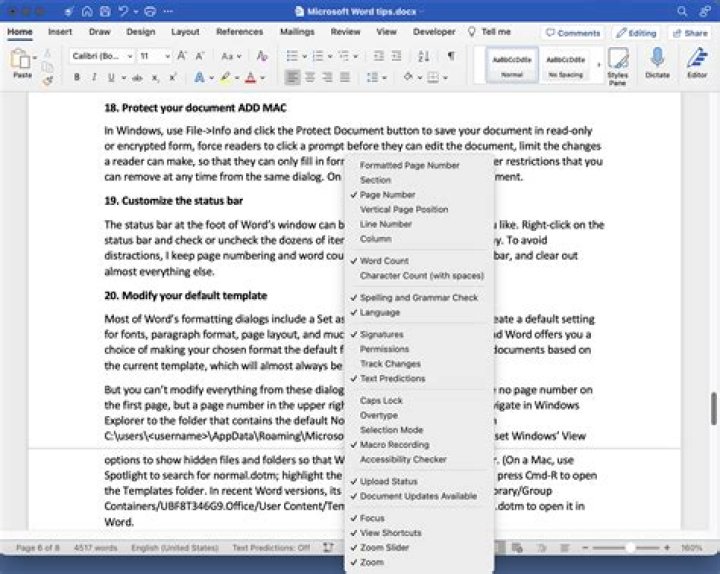
Task: Justify paragraph text
Action: 345,77
